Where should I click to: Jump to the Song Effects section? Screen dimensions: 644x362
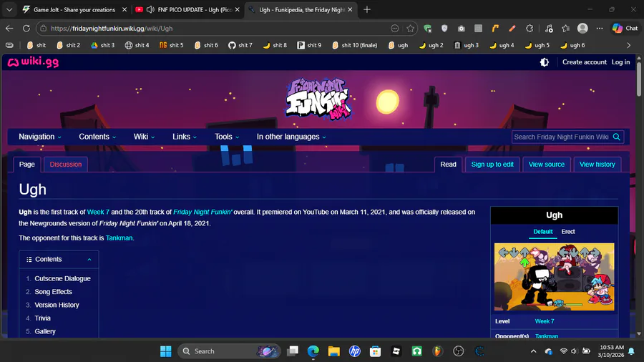pos(54,292)
